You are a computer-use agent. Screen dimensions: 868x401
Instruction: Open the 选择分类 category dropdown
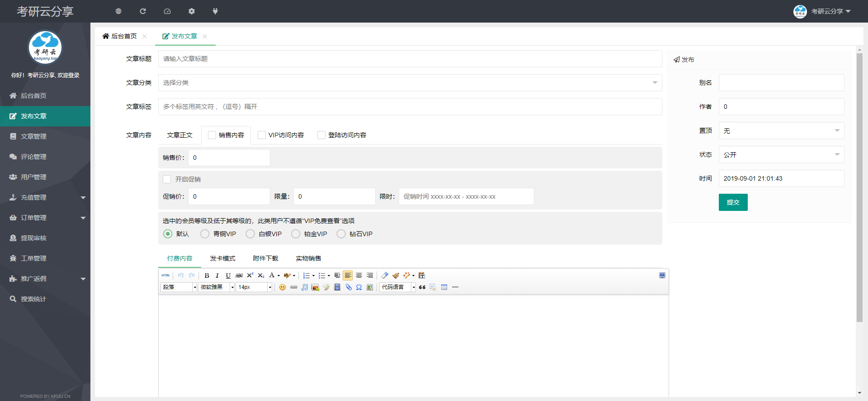410,83
